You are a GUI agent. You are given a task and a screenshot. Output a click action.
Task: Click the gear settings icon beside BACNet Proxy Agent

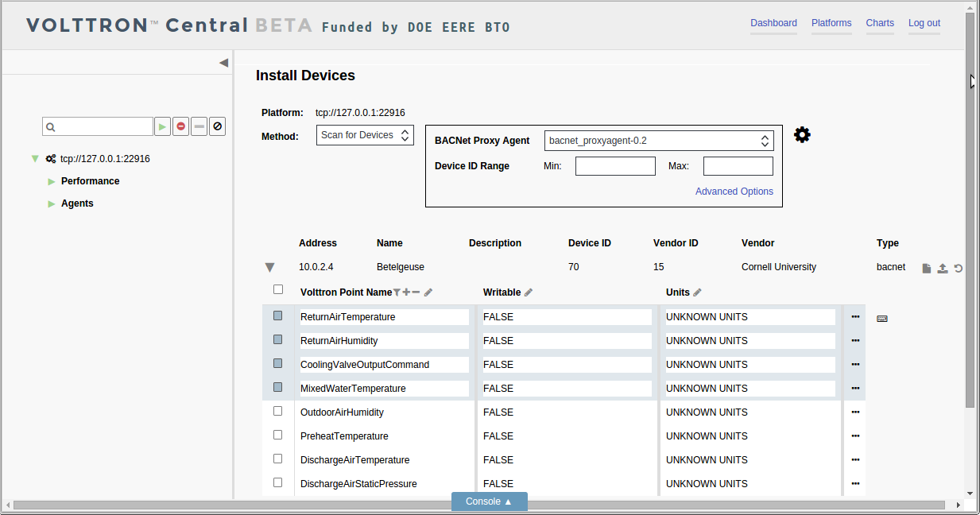point(802,135)
